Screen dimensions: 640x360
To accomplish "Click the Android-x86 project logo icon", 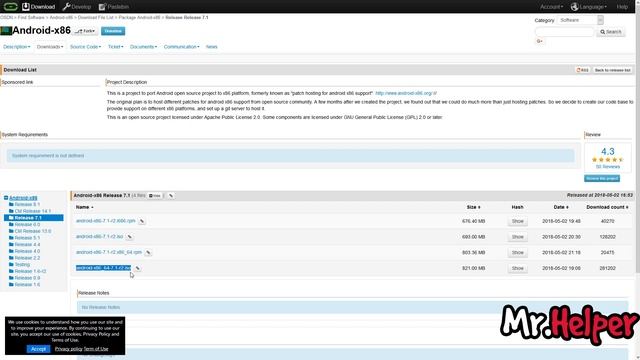I will (6, 31).
